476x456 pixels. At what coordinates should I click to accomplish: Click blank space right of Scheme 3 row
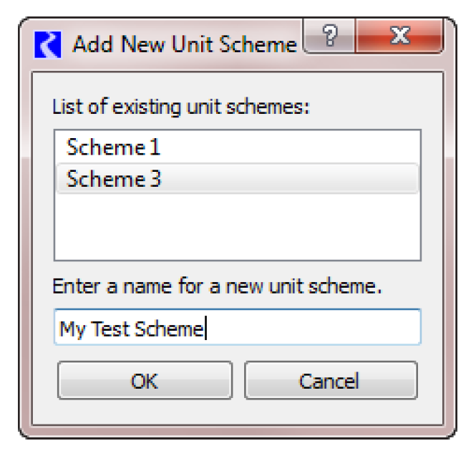point(301,179)
